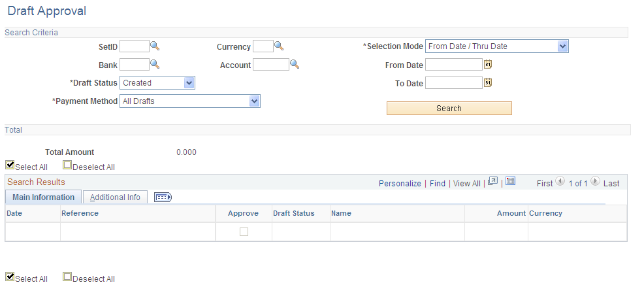Focus the From Date input field
The height and width of the screenshot is (287, 644).
point(453,65)
